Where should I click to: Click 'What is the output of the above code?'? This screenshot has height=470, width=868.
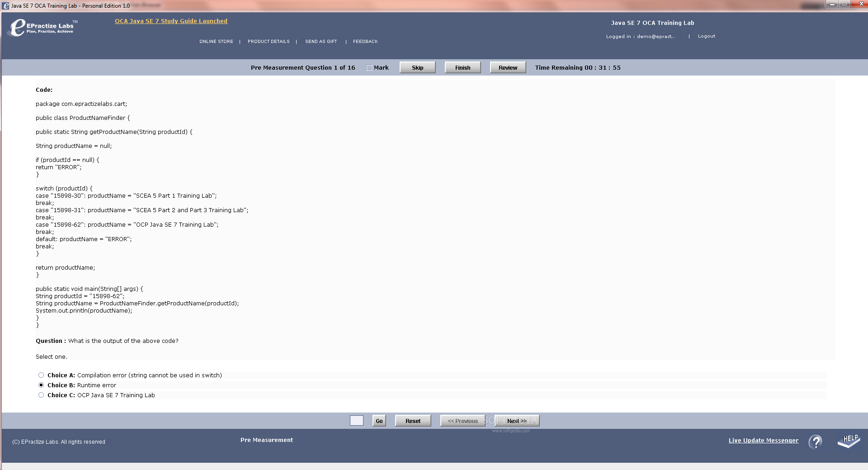(x=123, y=341)
